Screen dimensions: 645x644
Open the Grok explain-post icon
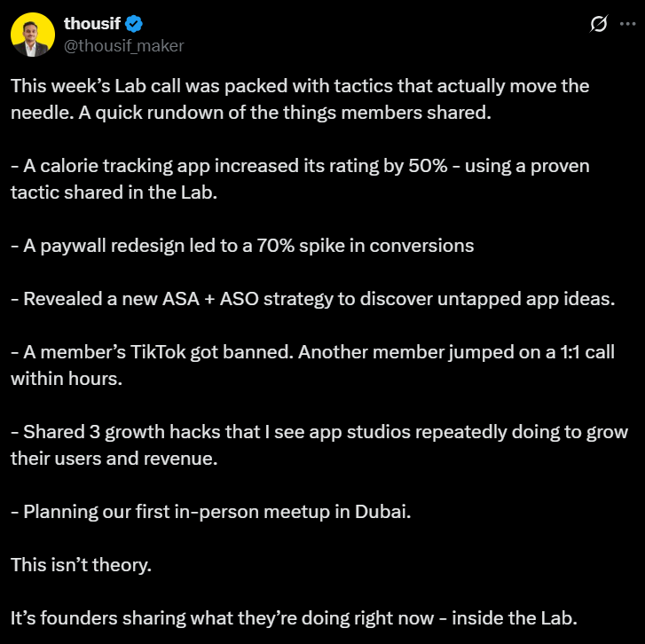[x=598, y=24]
